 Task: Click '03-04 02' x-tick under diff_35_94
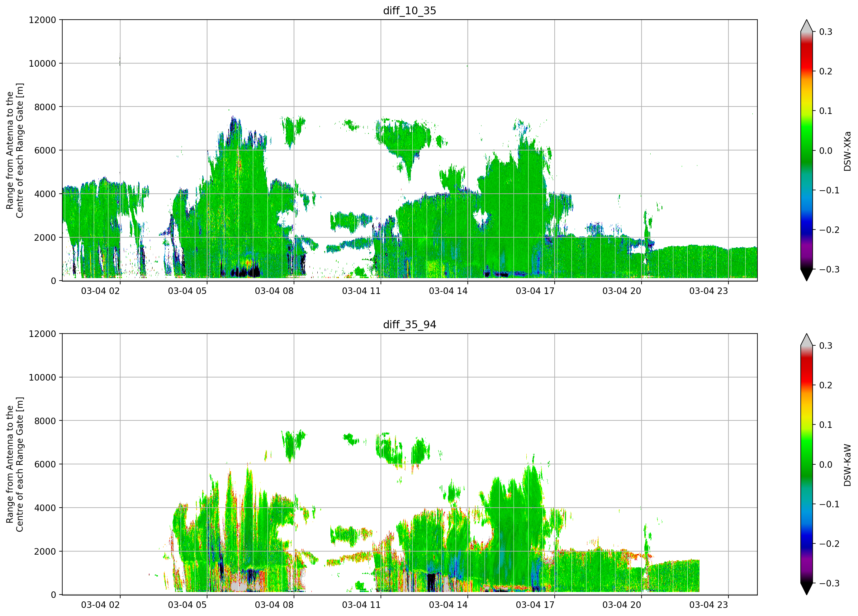point(100,605)
